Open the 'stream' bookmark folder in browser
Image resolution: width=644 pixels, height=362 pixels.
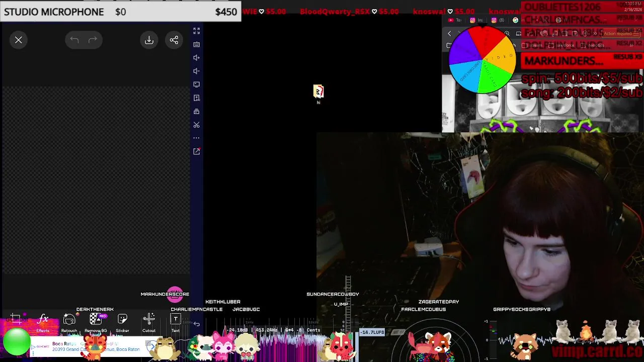(x=533, y=45)
